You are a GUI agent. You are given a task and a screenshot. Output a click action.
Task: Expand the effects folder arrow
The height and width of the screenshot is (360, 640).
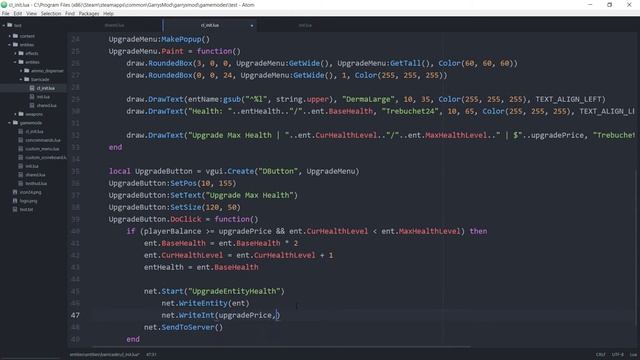pos(16,53)
